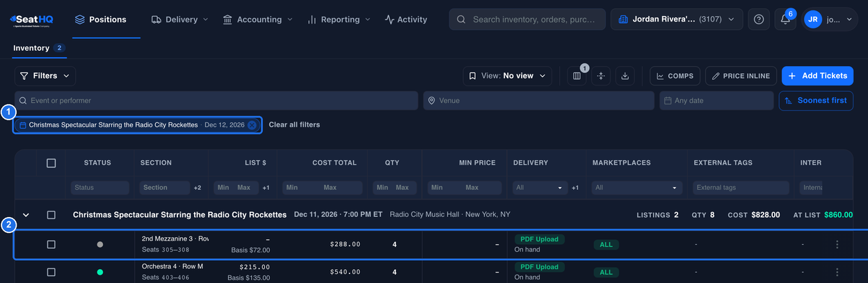Open the user profile dropdown chevron
The height and width of the screenshot is (283, 868).
[849, 19]
